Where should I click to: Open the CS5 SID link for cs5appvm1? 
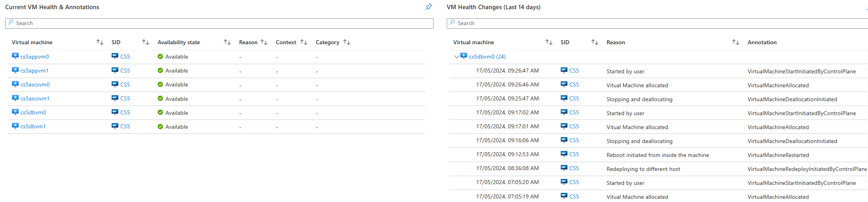point(125,71)
